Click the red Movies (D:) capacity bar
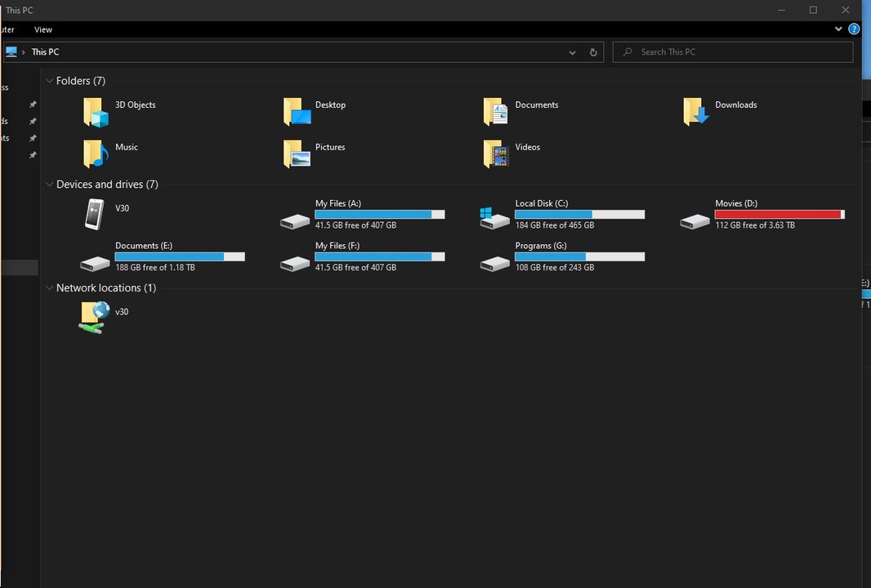The width and height of the screenshot is (871, 588). 779,214
